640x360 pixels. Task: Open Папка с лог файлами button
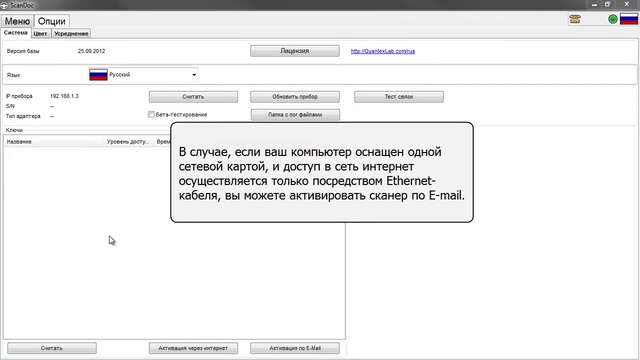(x=295, y=115)
